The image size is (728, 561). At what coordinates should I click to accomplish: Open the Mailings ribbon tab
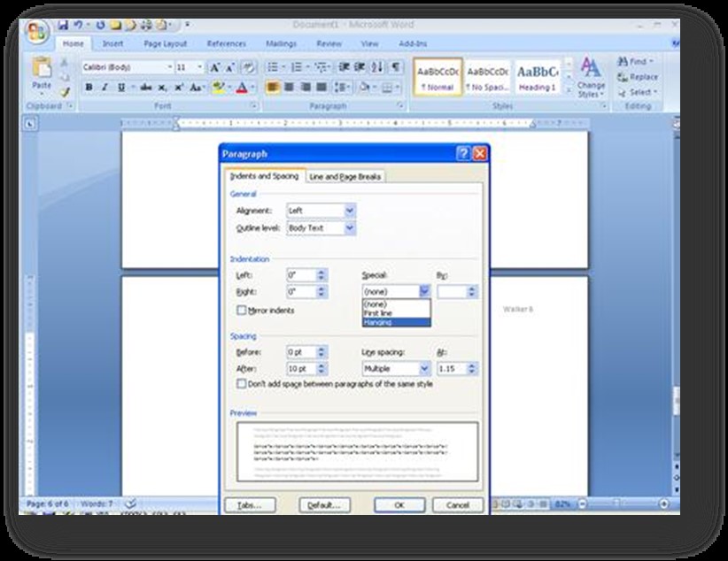[282, 43]
